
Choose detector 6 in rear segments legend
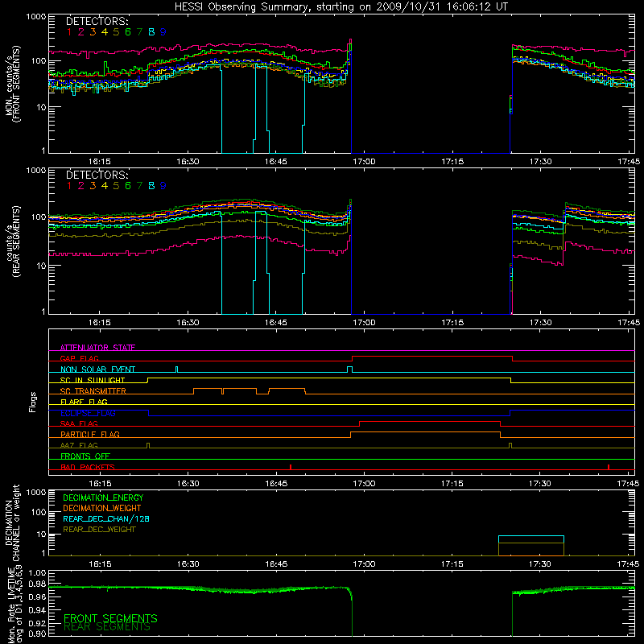click(128, 186)
